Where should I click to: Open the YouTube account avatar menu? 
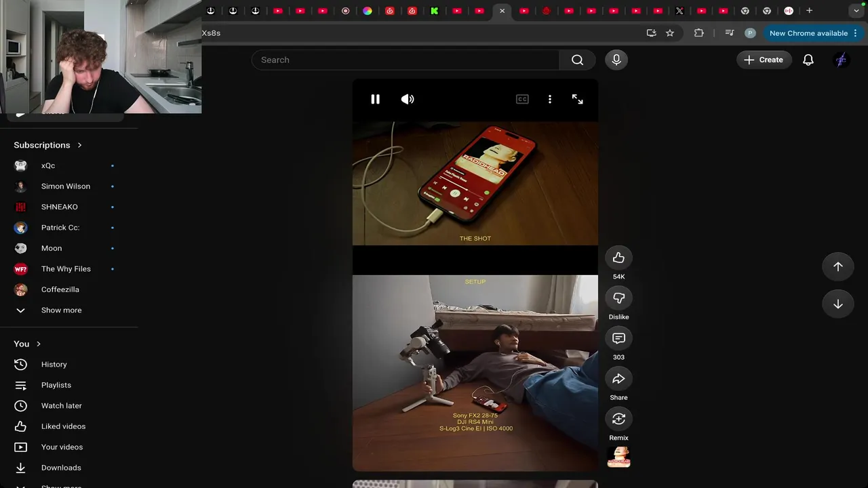point(841,60)
